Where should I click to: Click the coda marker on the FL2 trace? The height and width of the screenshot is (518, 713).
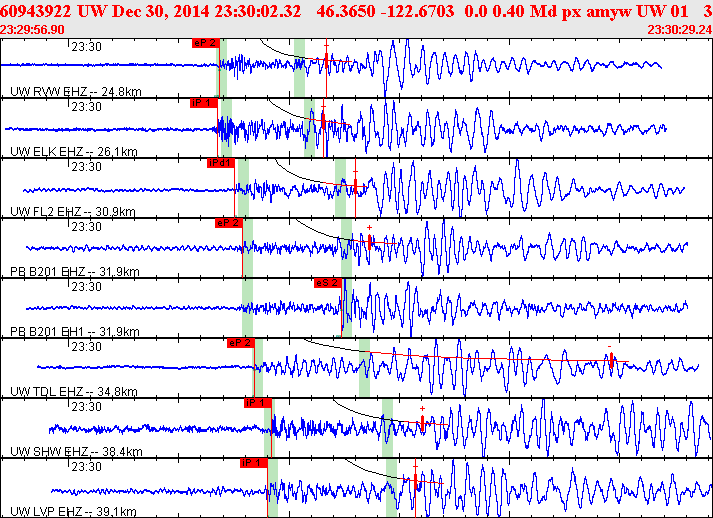(356, 186)
